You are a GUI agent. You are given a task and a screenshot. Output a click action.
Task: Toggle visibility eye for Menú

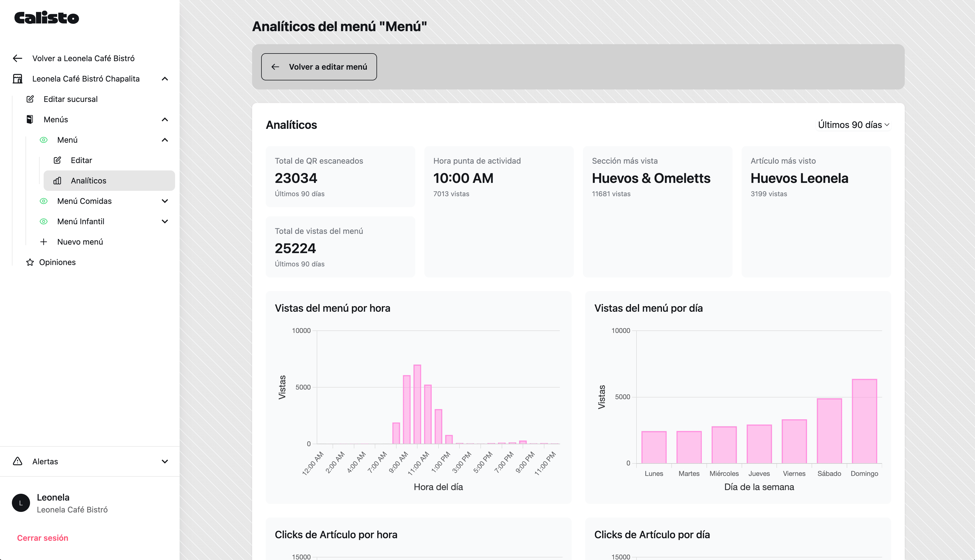point(43,140)
